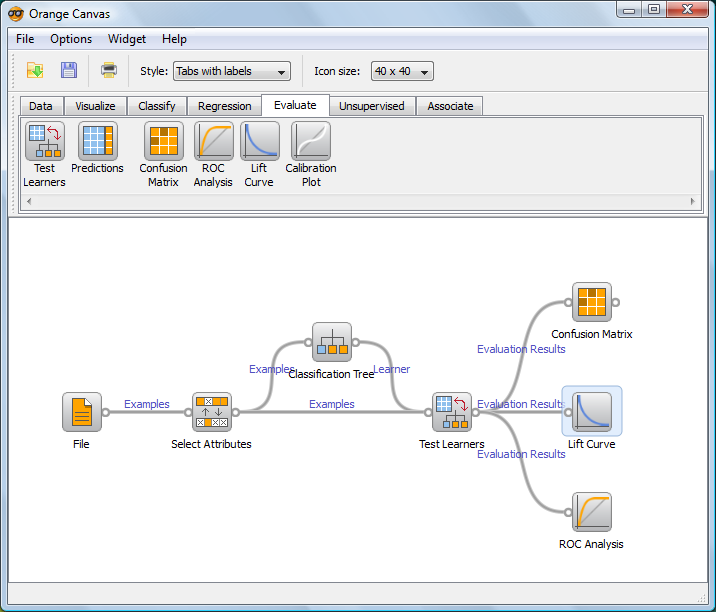
Task: Select the Select Attributes widget on canvas
Action: click(x=212, y=412)
